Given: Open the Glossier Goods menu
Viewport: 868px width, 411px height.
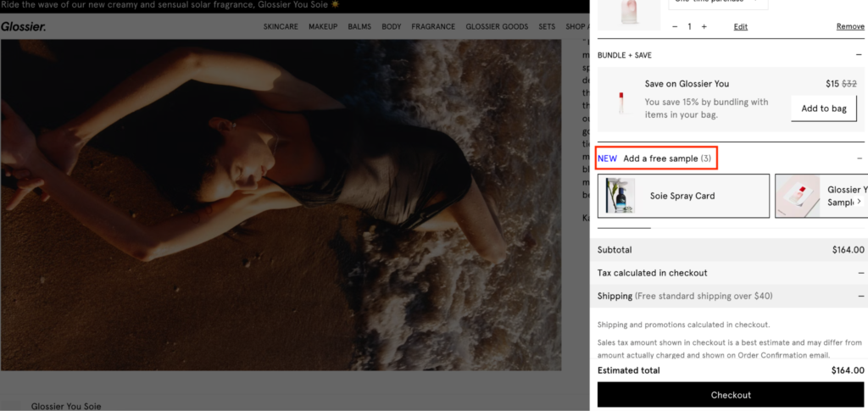Looking at the screenshot, I should pyautogui.click(x=497, y=27).
